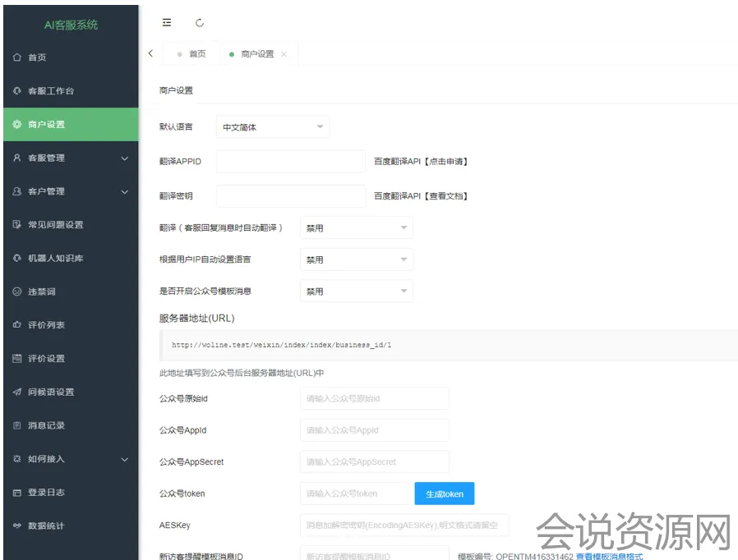Viewport: 738px width, 560px height.
Task: Open the 查看模板消息格式 link
Action: 609,556
